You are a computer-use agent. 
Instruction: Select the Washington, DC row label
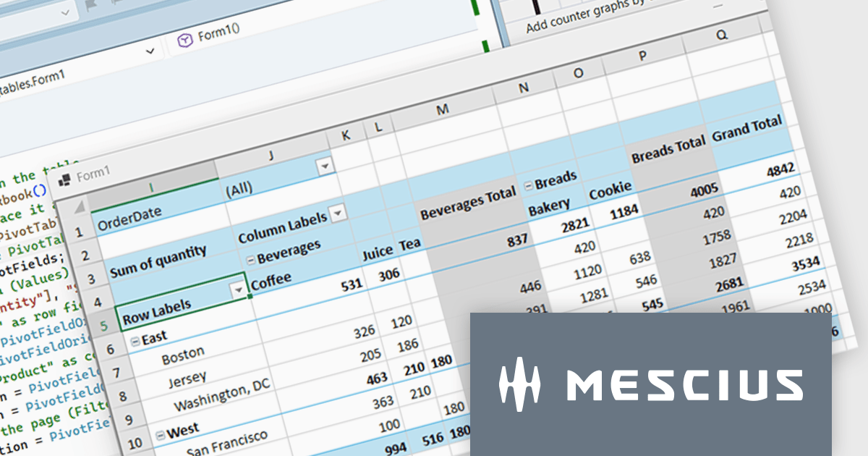[x=221, y=396]
